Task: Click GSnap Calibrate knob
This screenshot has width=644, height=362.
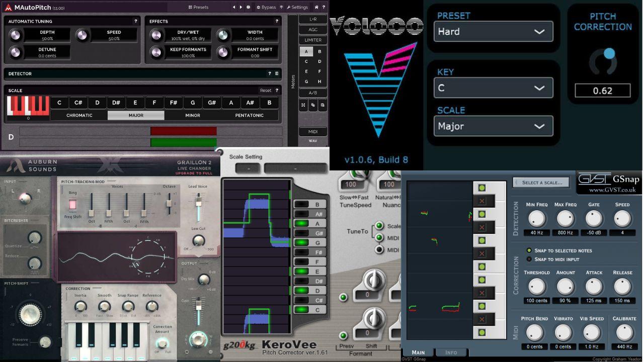Action: point(624,333)
